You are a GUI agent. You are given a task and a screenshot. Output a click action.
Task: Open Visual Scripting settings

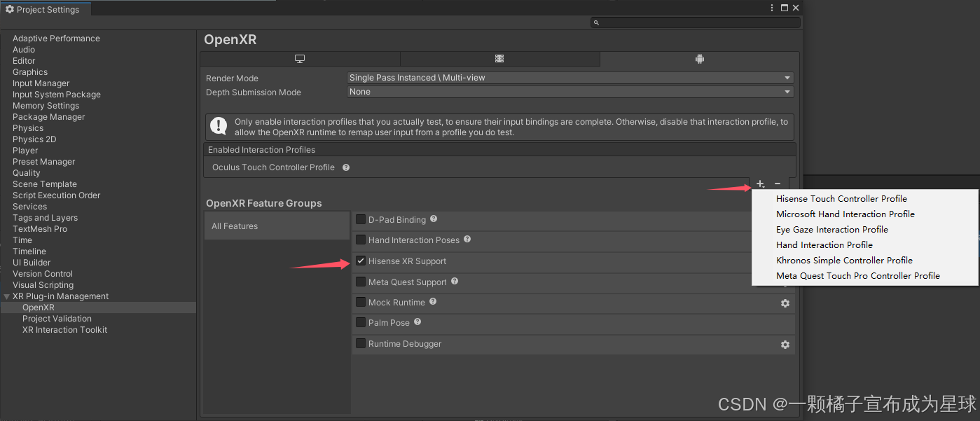pyautogui.click(x=43, y=285)
